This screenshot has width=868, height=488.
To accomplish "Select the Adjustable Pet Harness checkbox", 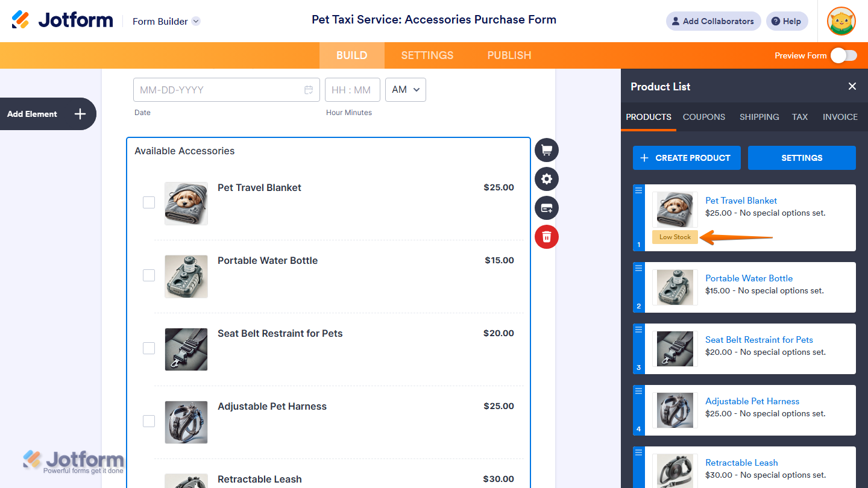I will [x=149, y=421].
